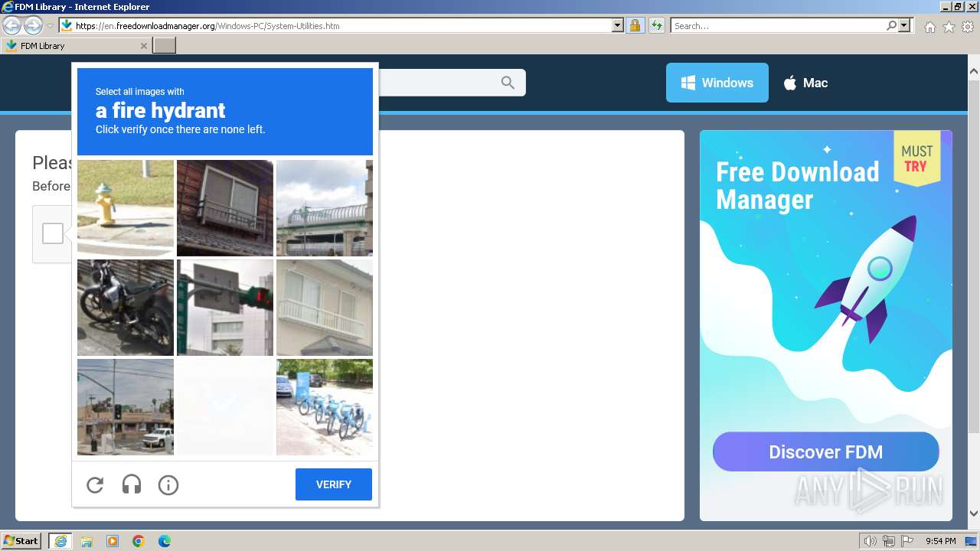Image resolution: width=980 pixels, height=551 pixels.
Task: Click the VERIFY button
Action: tap(334, 484)
